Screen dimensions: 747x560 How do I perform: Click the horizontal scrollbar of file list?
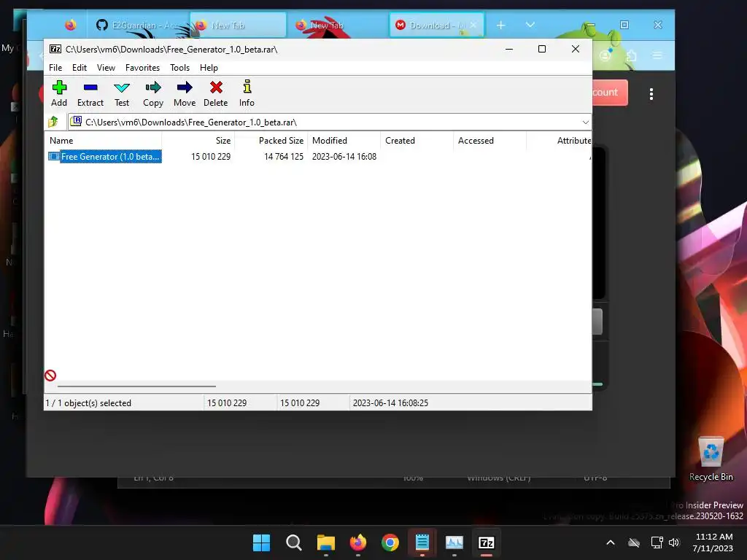click(136, 386)
